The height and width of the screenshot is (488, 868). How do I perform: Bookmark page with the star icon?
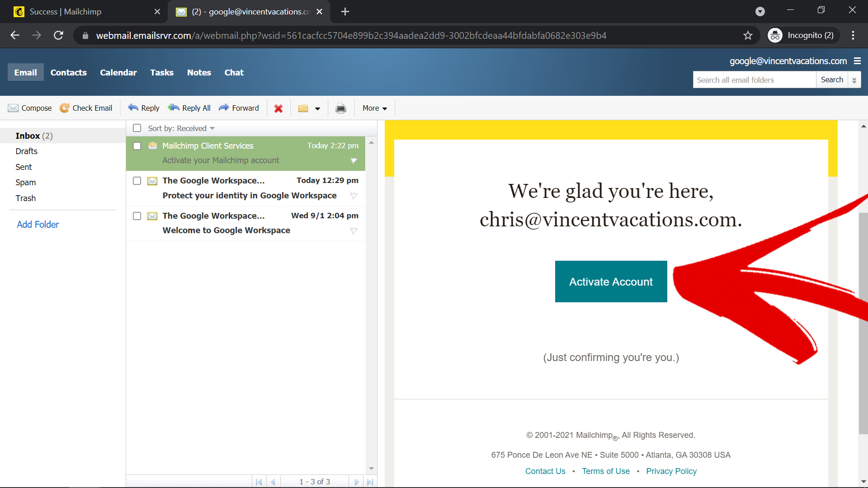click(748, 35)
